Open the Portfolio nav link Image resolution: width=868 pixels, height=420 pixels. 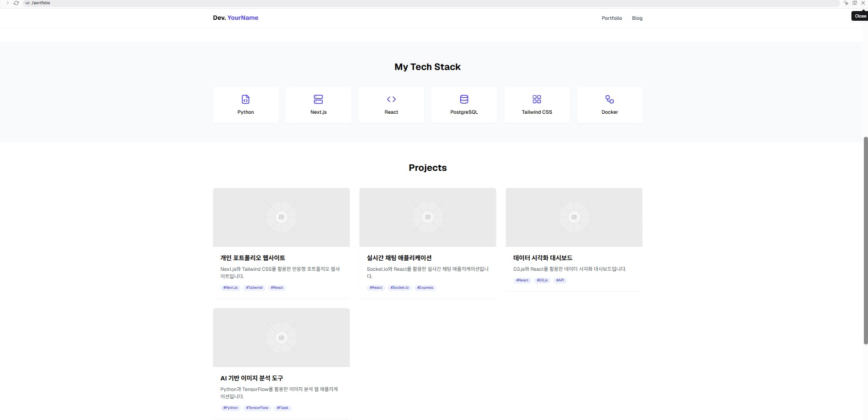click(612, 18)
